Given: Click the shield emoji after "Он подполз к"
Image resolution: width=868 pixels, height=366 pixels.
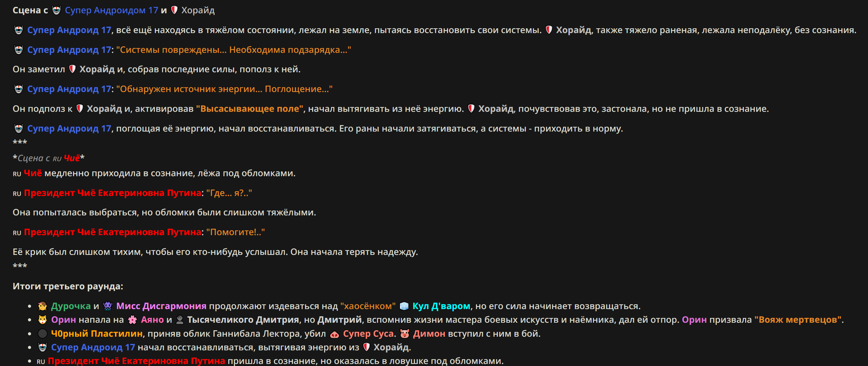Looking at the screenshot, I should (x=79, y=109).
